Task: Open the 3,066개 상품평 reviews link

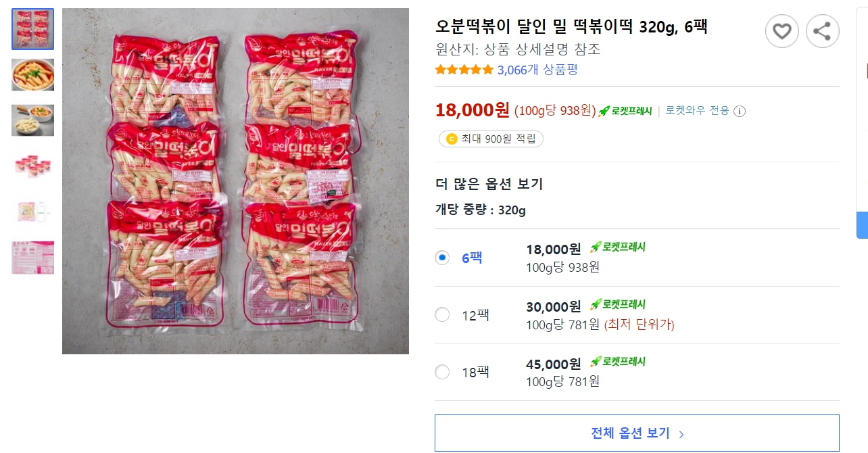Action: [537, 70]
